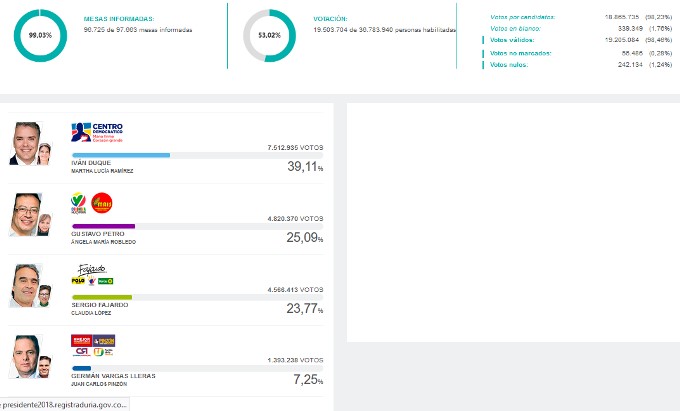Click the Colombia Humana party logo beside MAIS
The height and width of the screenshot is (411, 680).
coord(78,204)
